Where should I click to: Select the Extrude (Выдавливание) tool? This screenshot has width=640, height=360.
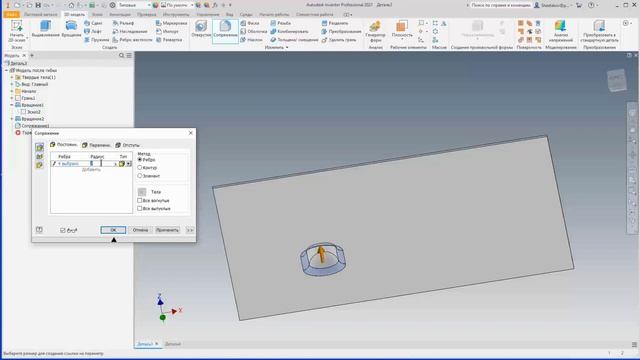45,29
